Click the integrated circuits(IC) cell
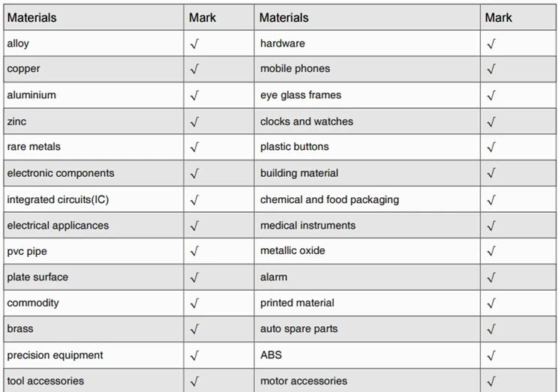The image size is (558, 392). (x=60, y=199)
